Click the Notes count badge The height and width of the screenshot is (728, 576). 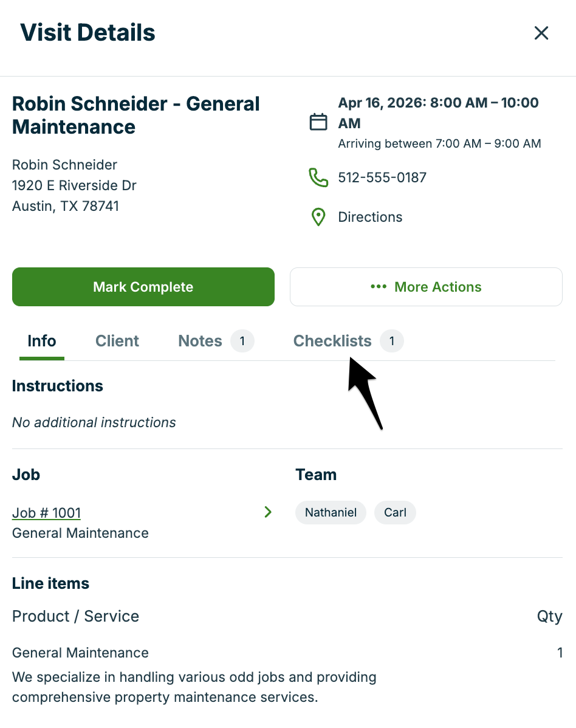[242, 341]
